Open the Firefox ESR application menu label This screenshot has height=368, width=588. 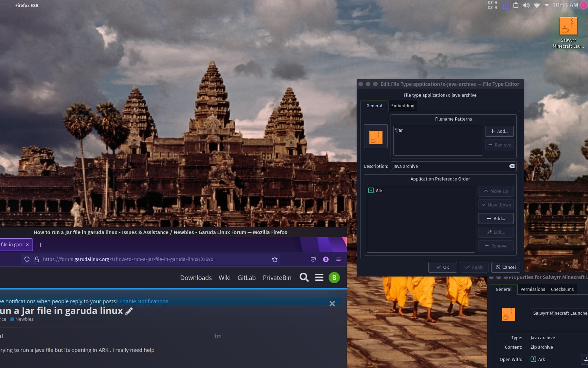[x=27, y=5]
